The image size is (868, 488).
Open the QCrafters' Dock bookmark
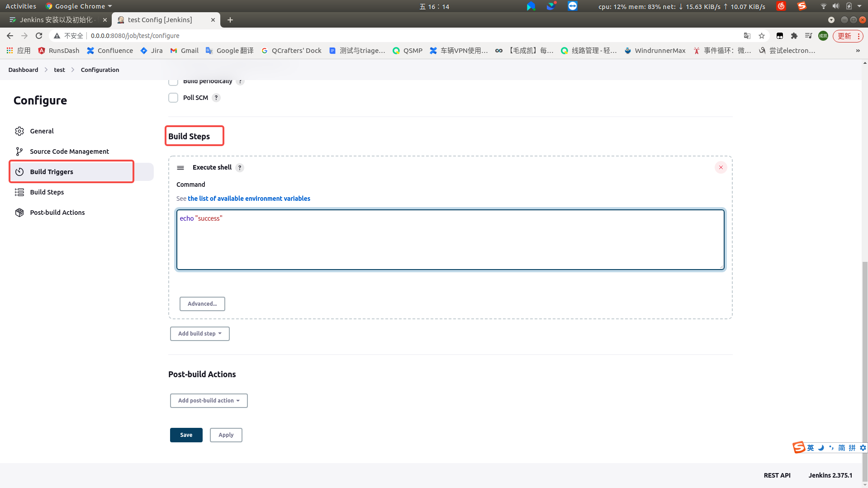point(291,51)
